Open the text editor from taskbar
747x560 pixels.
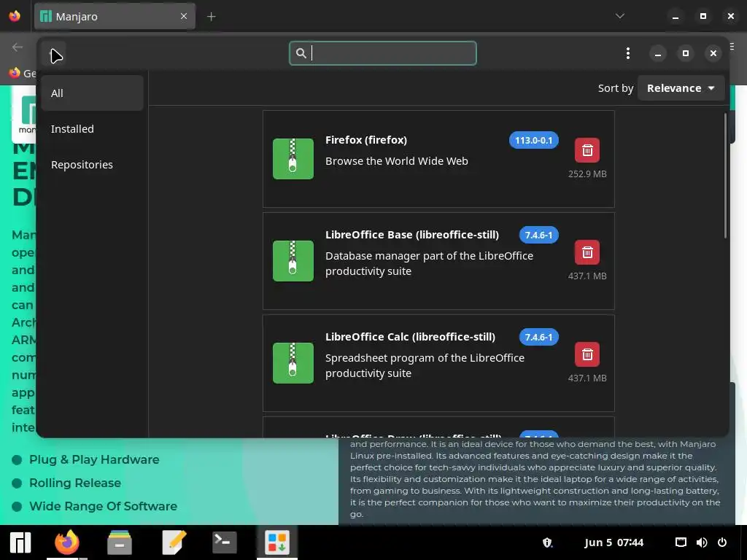point(174,542)
